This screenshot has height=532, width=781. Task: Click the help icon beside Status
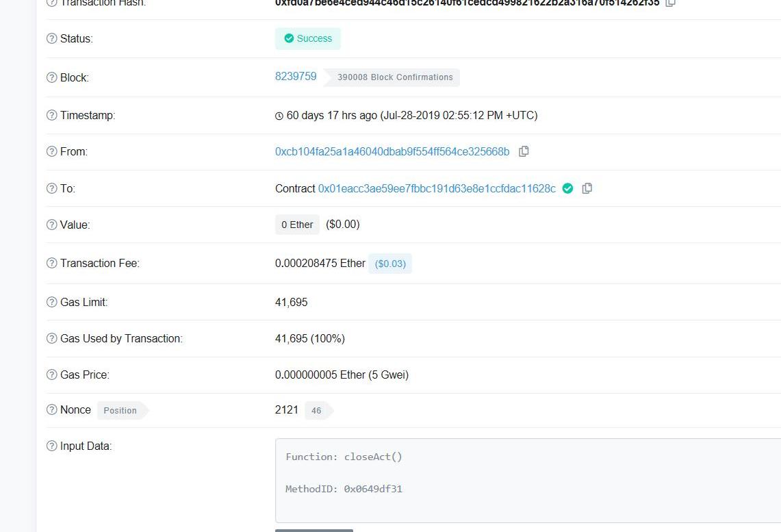pyautogui.click(x=51, y=38)
